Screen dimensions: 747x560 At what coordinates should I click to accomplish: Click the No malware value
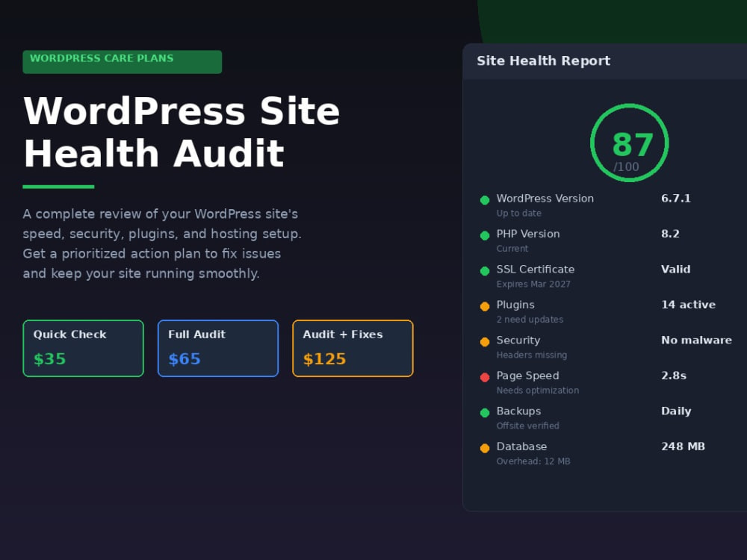pos(696,340)
